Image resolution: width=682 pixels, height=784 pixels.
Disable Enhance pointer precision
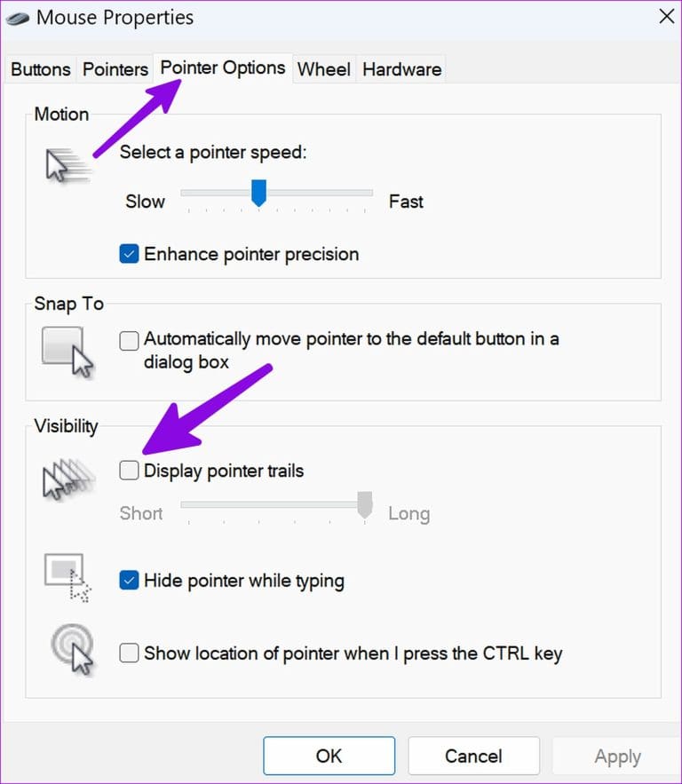pos(129,253)
